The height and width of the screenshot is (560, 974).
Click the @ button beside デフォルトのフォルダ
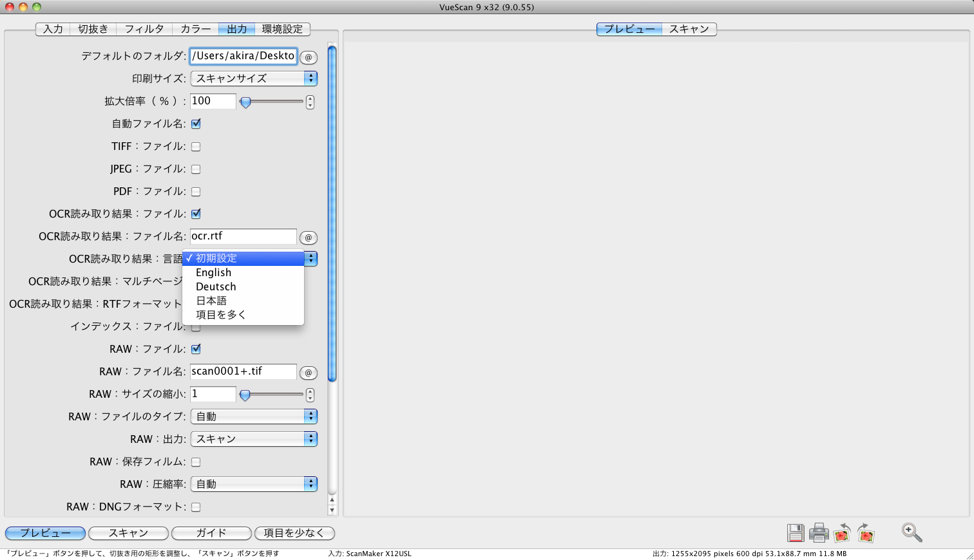(x=309, y=57)
